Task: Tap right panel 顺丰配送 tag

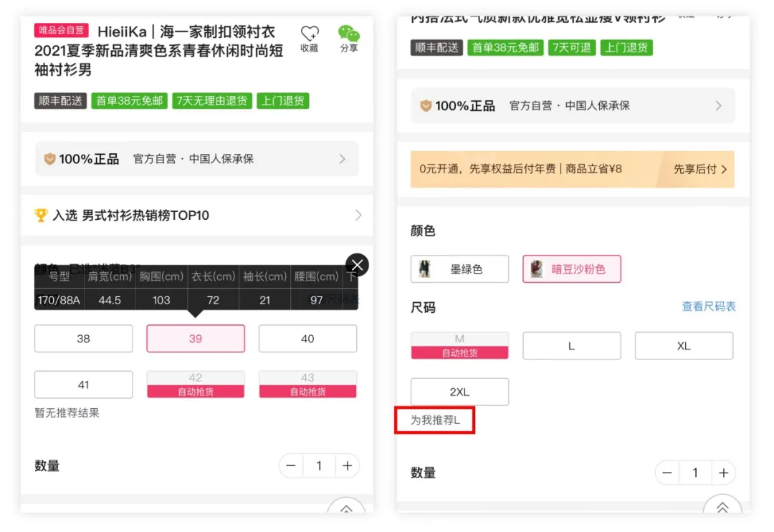Action: coord(436,47)
